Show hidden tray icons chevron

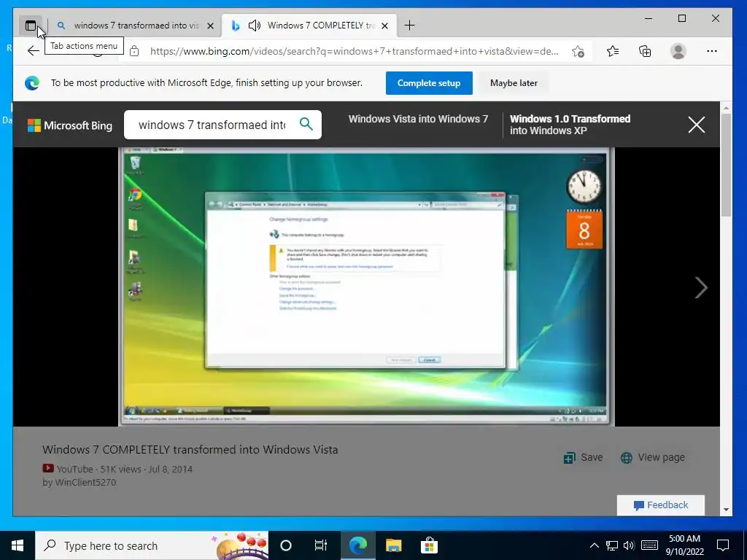tap(594, 545)
